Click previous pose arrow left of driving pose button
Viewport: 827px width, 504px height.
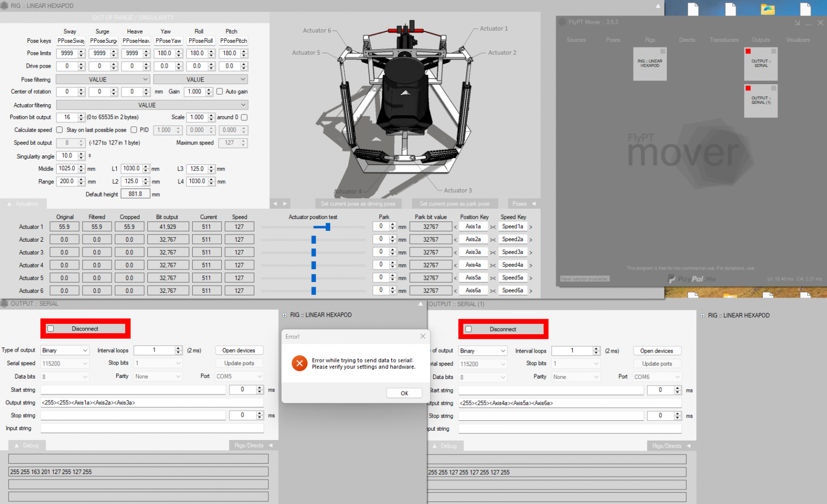pyautogui.click(x=275, y=204)
